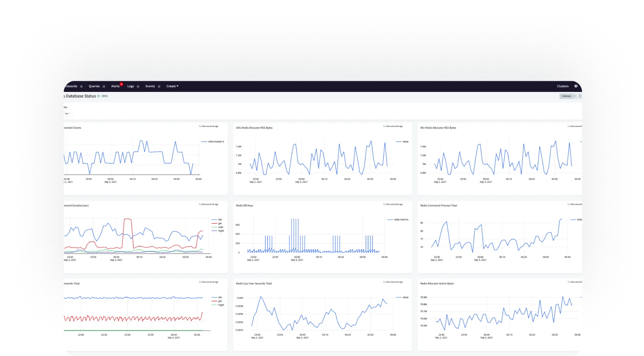This screenshot has width=644, height=356.
Task: Click refresh timestamp icon on Redis Cpu User Seconds Total
Action: tap(384, 282)
